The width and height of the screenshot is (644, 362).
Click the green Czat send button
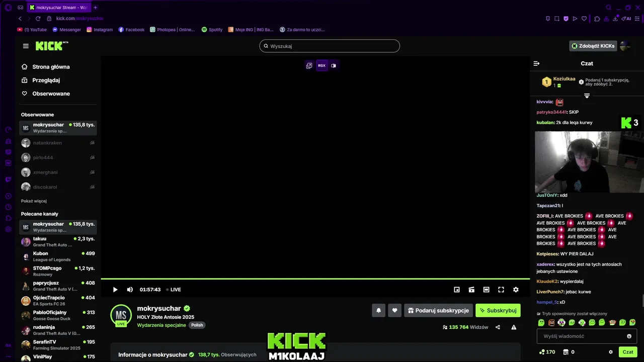(628, 352)
